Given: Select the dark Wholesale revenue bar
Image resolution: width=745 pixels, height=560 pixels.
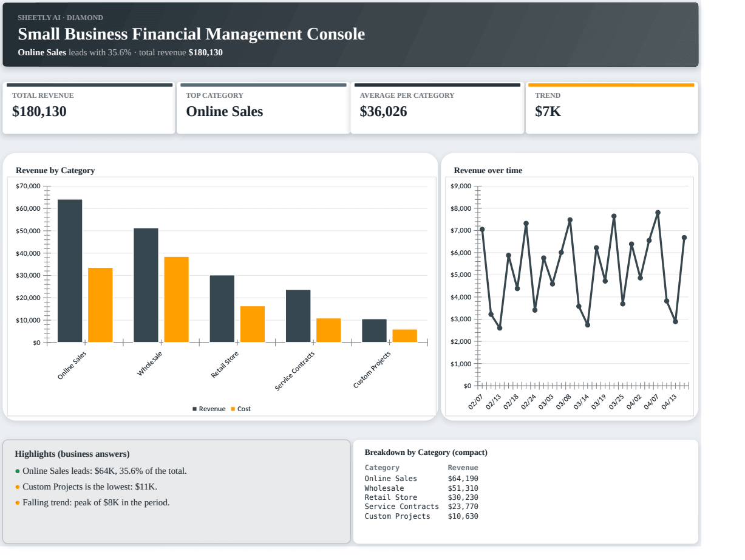Looking at the screenshot, I should [146, 285].
